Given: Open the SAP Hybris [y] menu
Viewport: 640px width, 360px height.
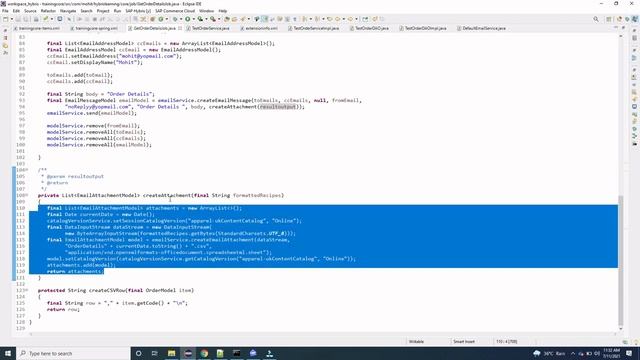Looking at the screenshot, I should tap(138, 11).
